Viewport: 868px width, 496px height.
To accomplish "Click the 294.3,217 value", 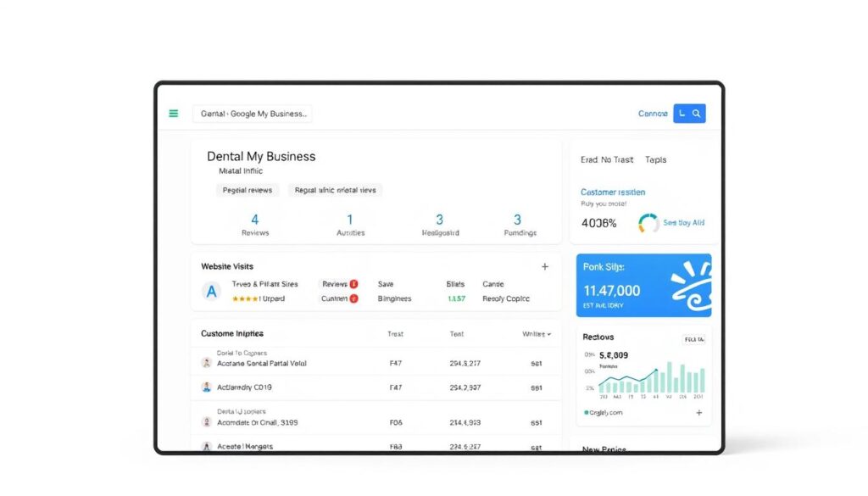I will click(x=465, y=363).
